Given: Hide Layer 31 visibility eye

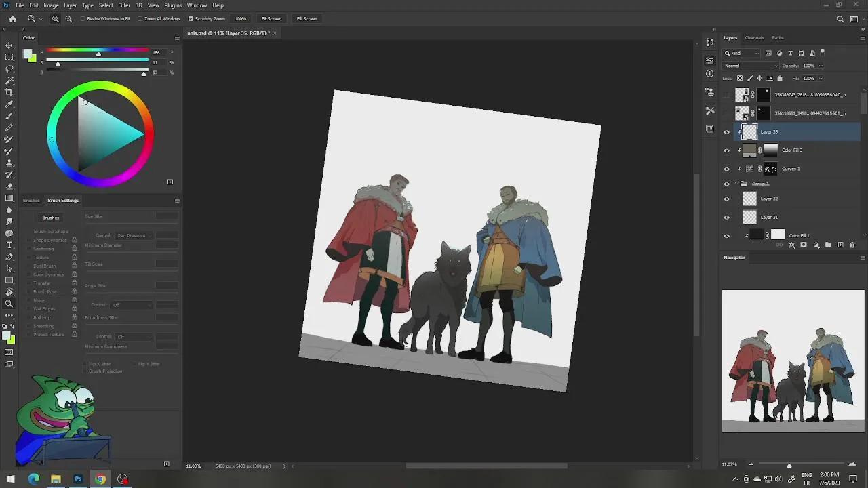Looking at the screenshot, I should click(727, 218).
